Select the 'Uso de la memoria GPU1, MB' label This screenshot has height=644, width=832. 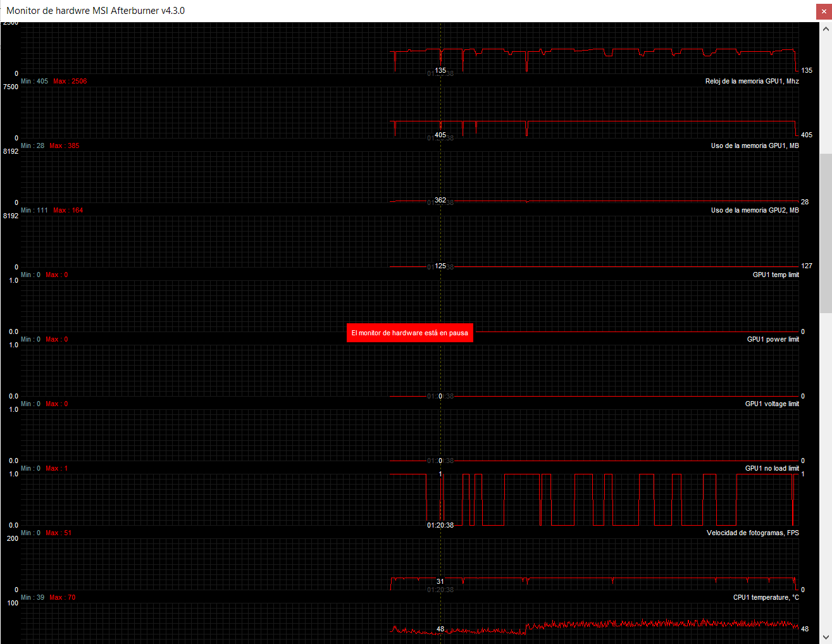click(x=755, y=146)
